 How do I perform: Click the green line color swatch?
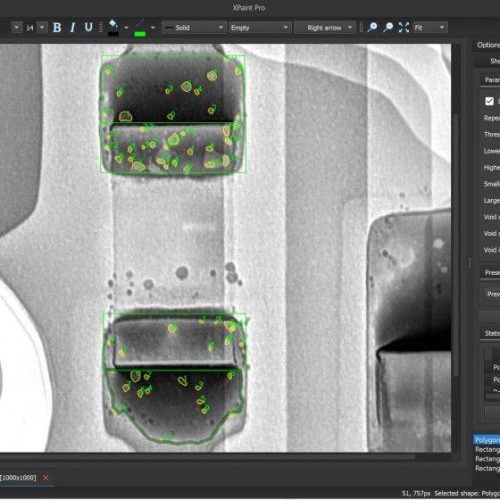[140, 34]
